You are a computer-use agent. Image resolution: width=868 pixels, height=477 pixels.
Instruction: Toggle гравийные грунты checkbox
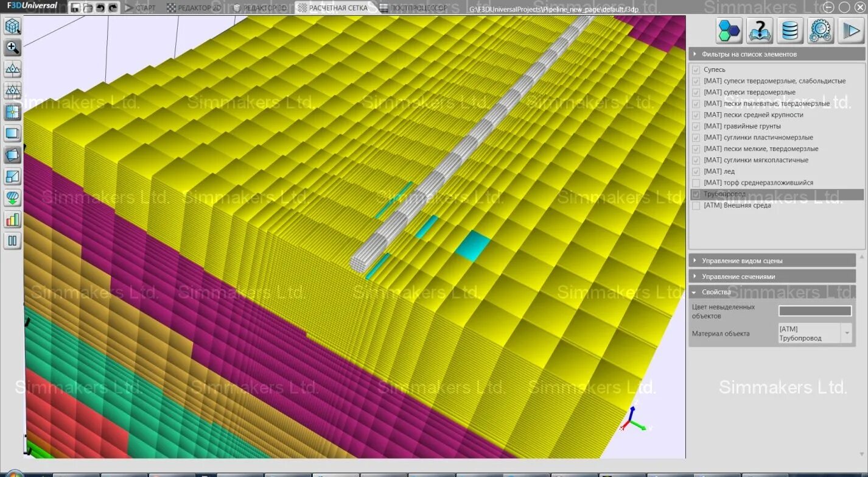point(696,126)
